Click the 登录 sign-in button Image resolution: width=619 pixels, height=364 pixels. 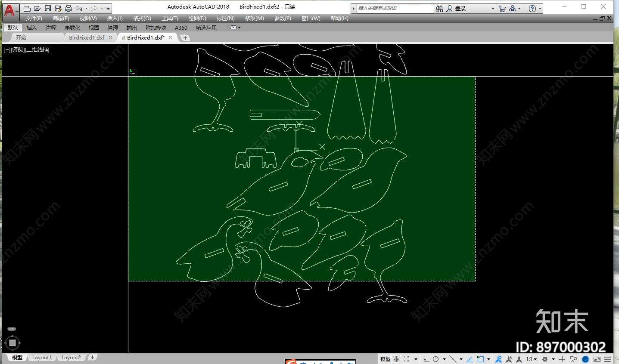pyautogui.click(x=460, y=9)
